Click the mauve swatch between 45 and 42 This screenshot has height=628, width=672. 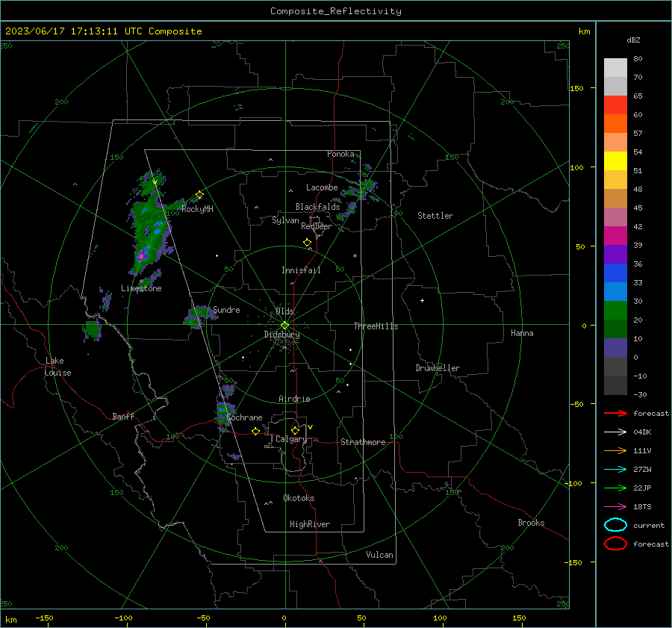point(615,217)
